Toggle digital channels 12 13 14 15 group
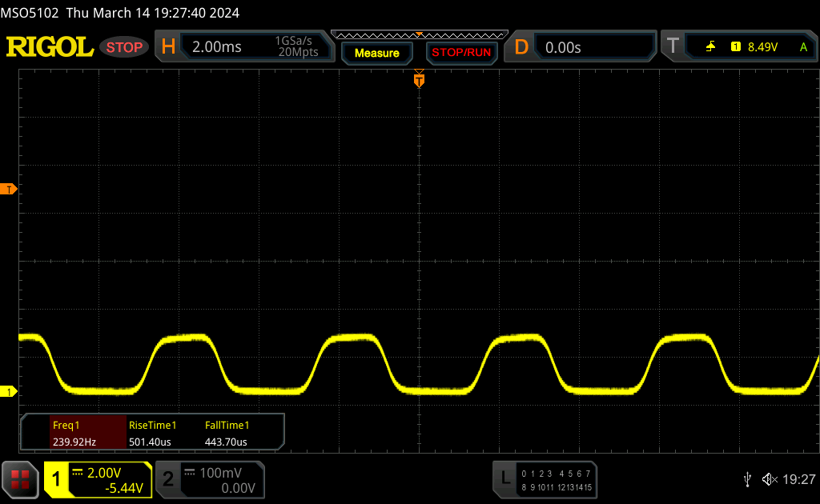This screenshot has width=820, height=504. (575, 487)
